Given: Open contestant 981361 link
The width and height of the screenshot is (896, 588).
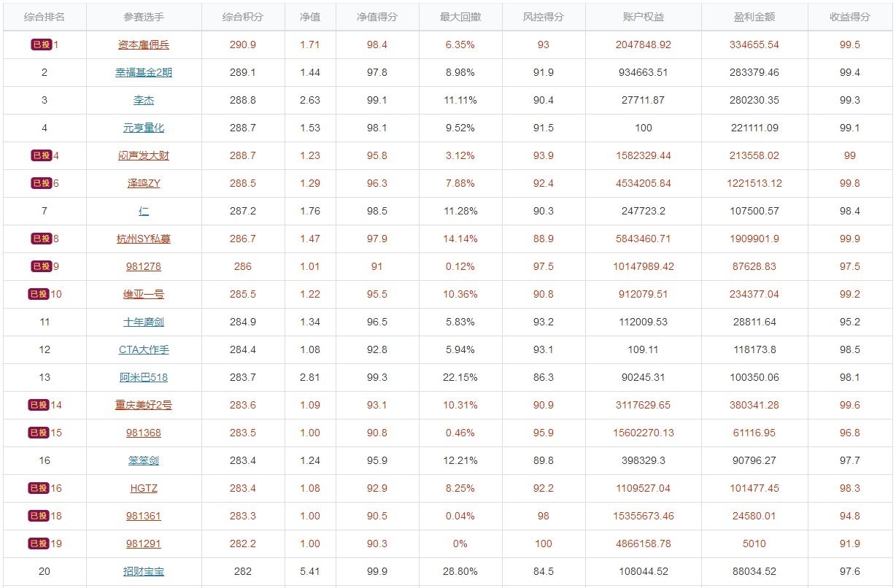Looking at the screenshot, I should coord(144,516).
